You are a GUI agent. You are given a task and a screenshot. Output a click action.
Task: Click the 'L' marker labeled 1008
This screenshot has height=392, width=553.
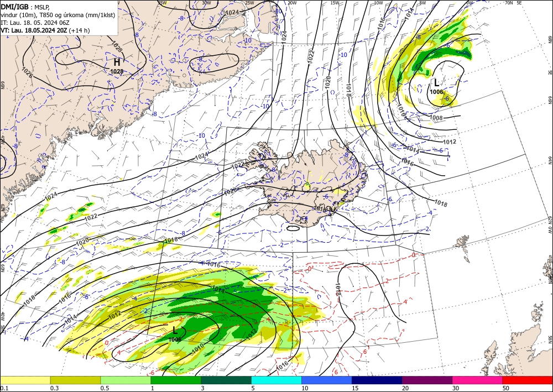coord(175,330)
